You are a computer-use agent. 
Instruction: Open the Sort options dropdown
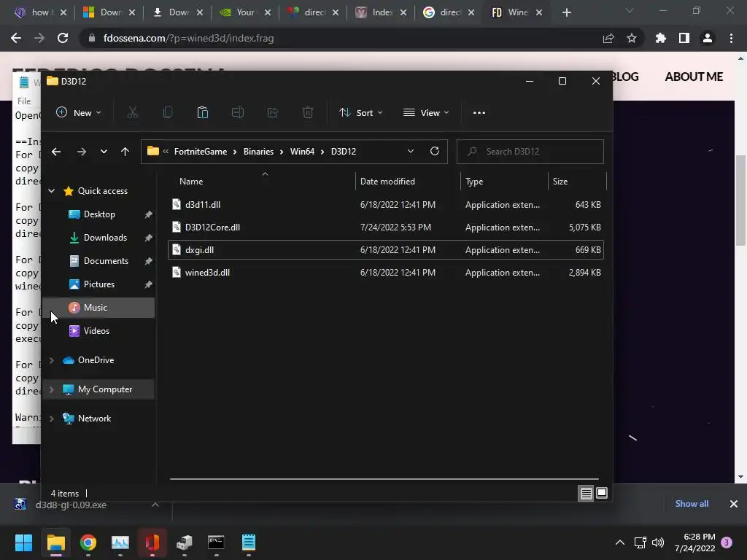pyautogui.click(x=360, y=113)
